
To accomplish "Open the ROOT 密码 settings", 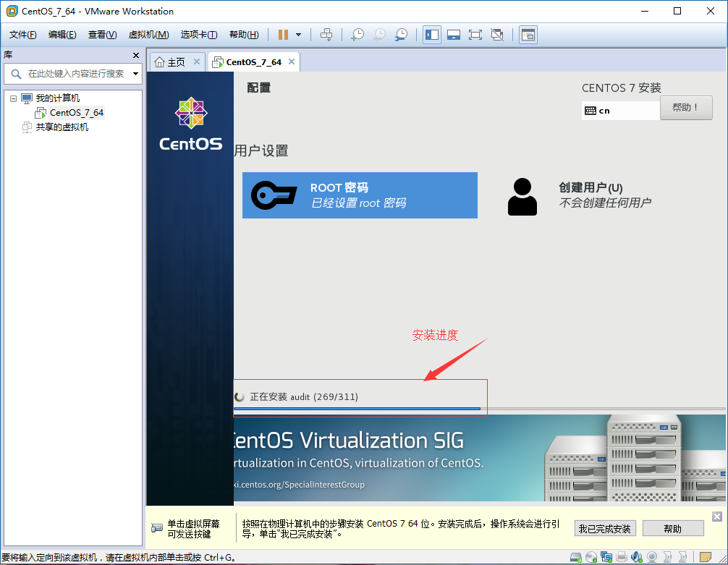I will tap(360, 195).
